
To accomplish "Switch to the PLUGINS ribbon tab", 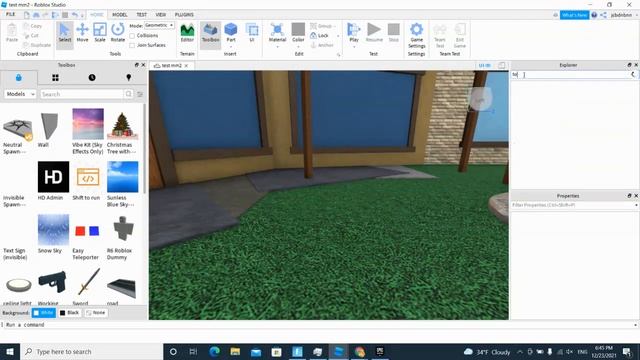I will coord(184,15).
